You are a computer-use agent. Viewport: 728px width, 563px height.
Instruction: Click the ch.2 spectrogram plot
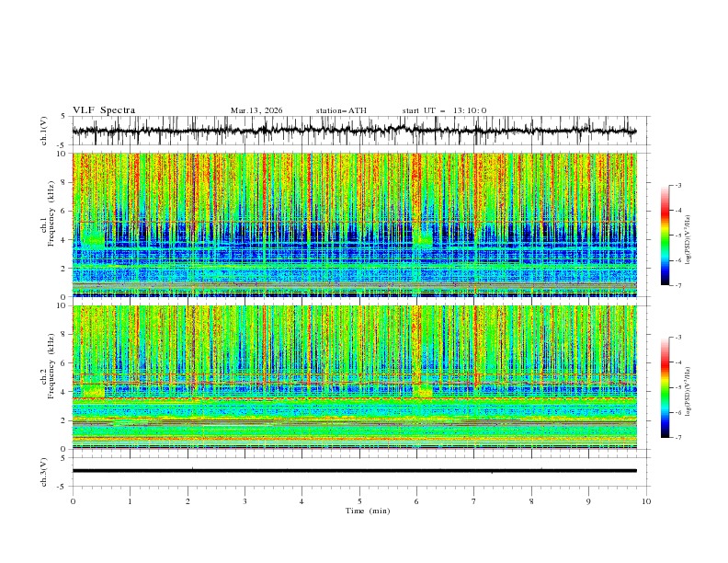(x=355, y=377)
